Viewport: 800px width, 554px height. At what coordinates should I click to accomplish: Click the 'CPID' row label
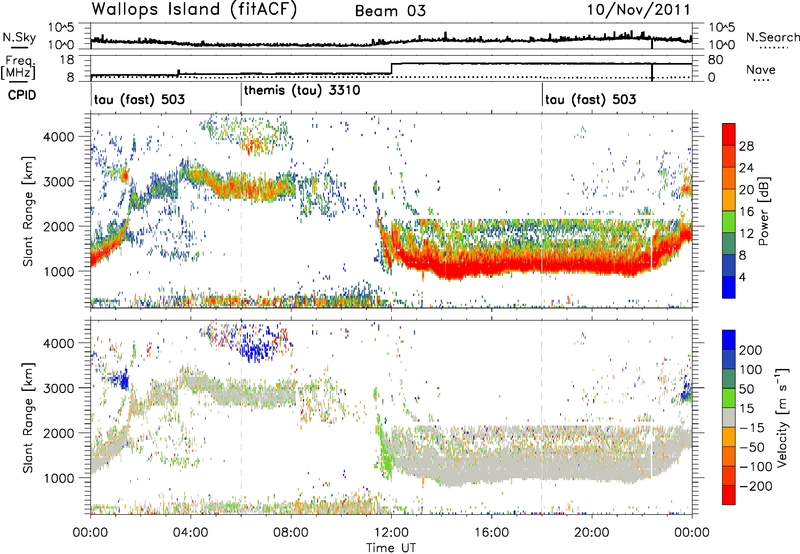pos(22,95)
